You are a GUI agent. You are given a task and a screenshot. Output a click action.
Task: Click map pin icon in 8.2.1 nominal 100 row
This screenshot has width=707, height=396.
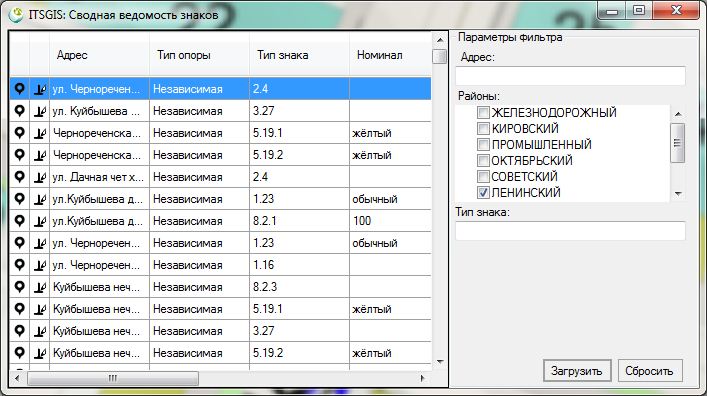pyautogui.click(x=19, y=221)
